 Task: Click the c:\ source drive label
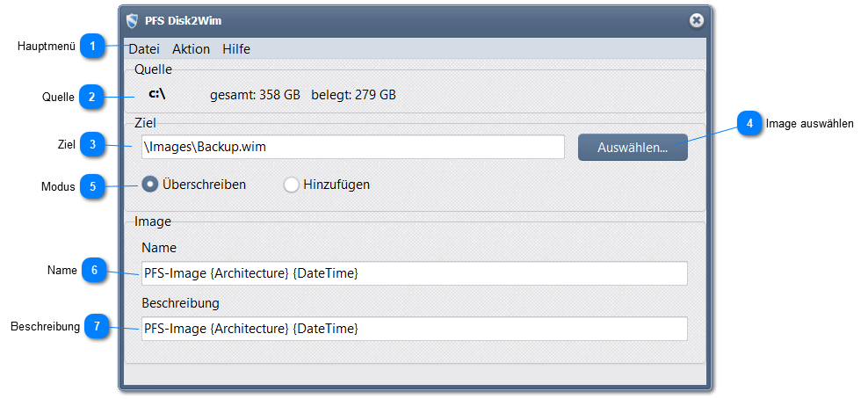157,94
